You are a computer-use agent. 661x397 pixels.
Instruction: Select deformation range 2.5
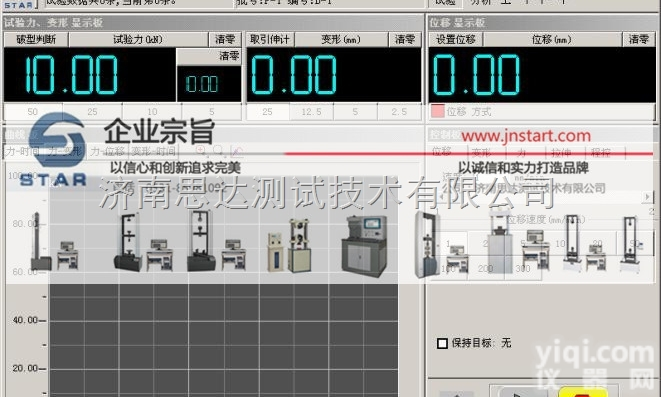[399, 112]
